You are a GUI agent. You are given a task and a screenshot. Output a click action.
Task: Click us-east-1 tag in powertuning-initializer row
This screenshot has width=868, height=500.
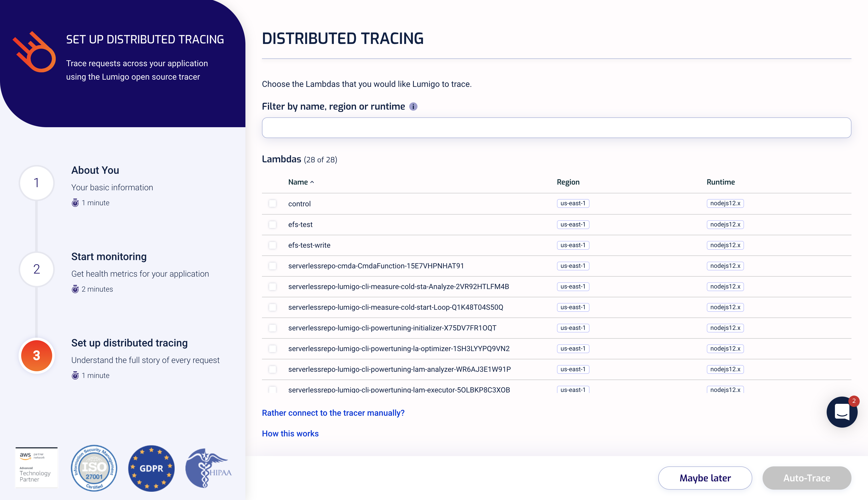point(573,328)
